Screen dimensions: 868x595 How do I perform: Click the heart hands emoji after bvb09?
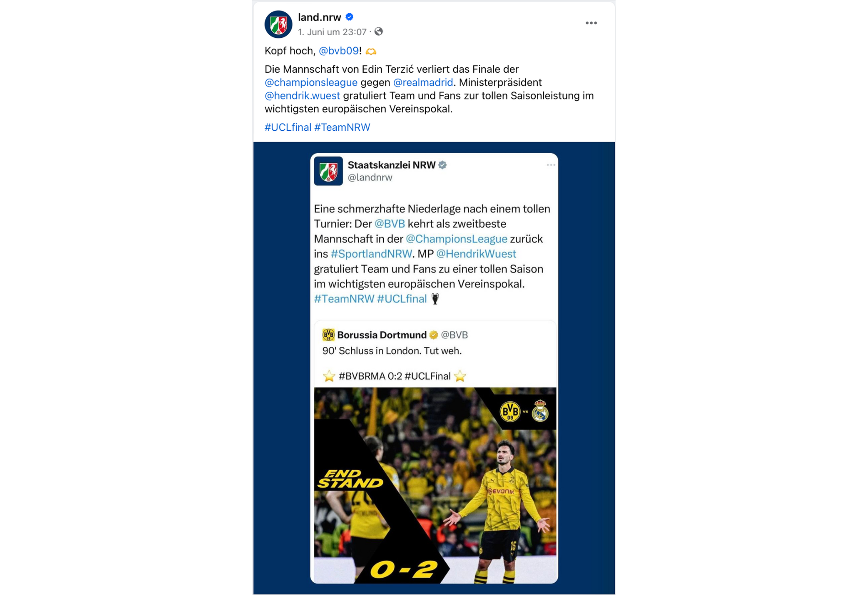(371, 51)
